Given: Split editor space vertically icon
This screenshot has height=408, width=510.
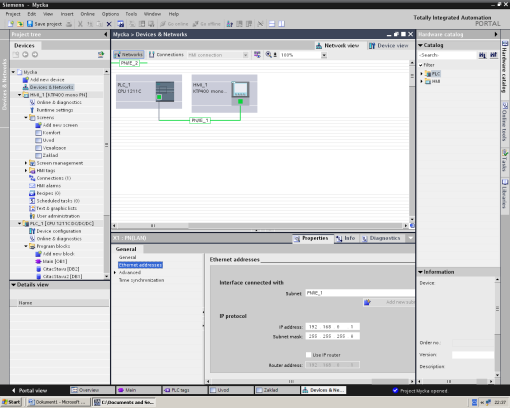Looking at the screenshot, I should [281, 24].
